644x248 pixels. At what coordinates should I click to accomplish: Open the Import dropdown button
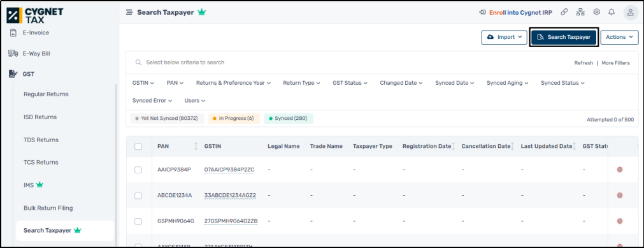click(x=504, y=37)
